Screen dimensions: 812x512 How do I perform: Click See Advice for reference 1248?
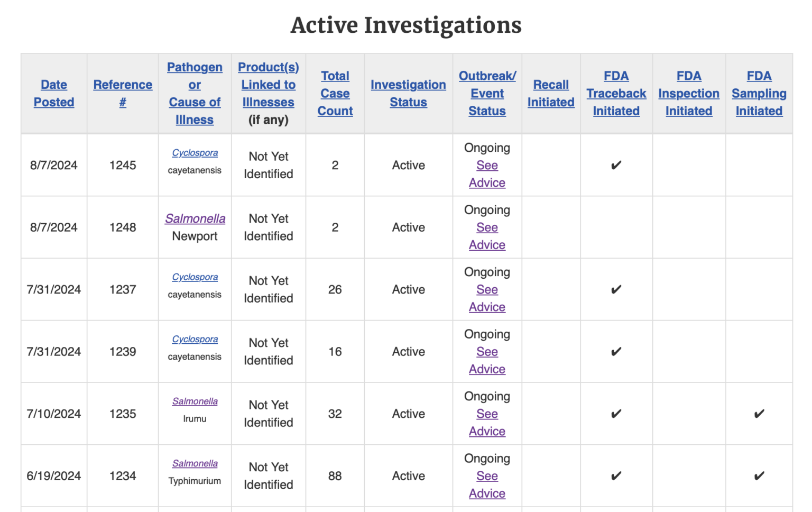(x=487, y=236)
